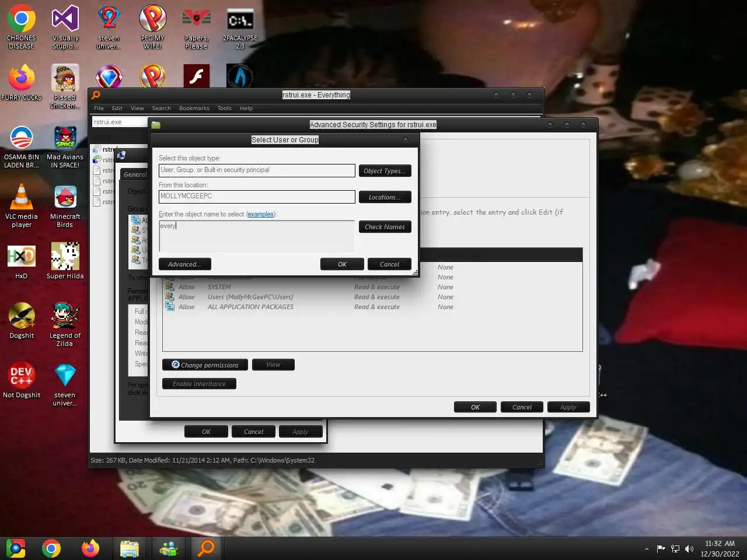Screen dimensions: 747x560
Task: Show hidden tray icons arrow
Action: [x=647, y=549]
